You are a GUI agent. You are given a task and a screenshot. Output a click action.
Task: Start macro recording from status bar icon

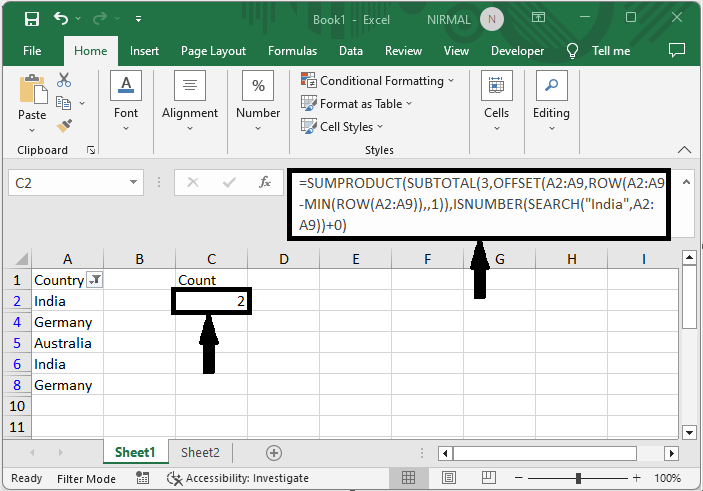(x=143, y=478)
